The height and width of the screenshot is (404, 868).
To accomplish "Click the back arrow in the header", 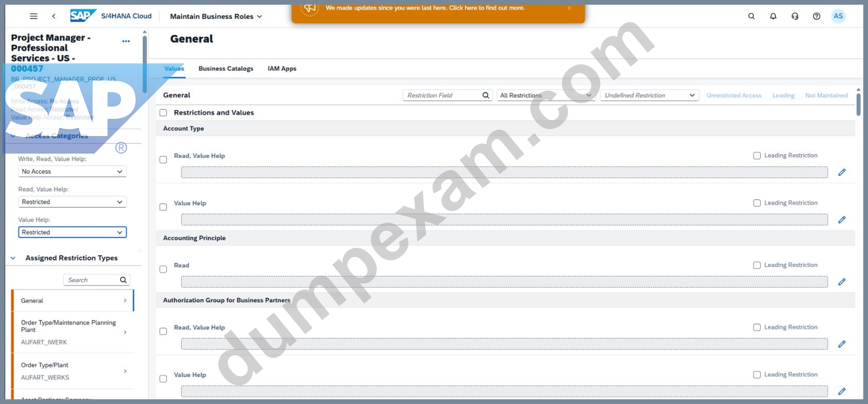I will click(54, 16).
